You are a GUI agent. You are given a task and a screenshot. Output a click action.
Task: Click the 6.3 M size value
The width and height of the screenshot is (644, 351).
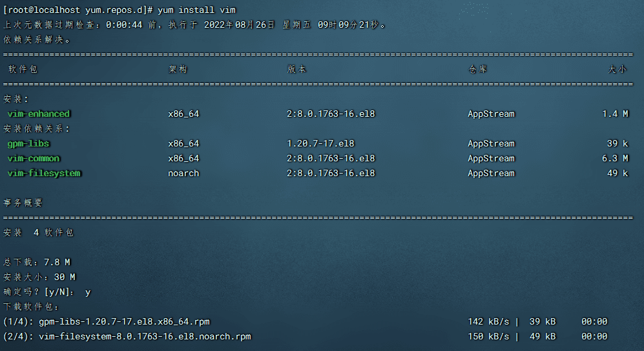[x=614, y=159]
